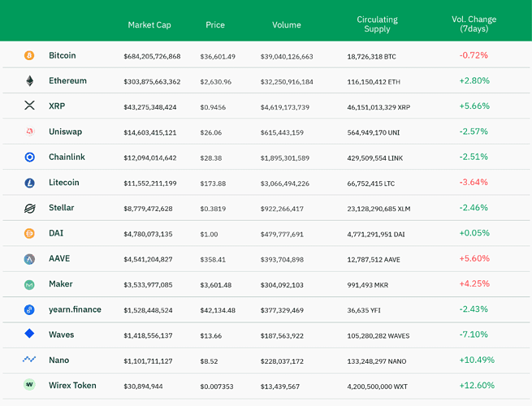
Task: Sort by Vol. Change (7days) header
Action: [x=474, y=24]
